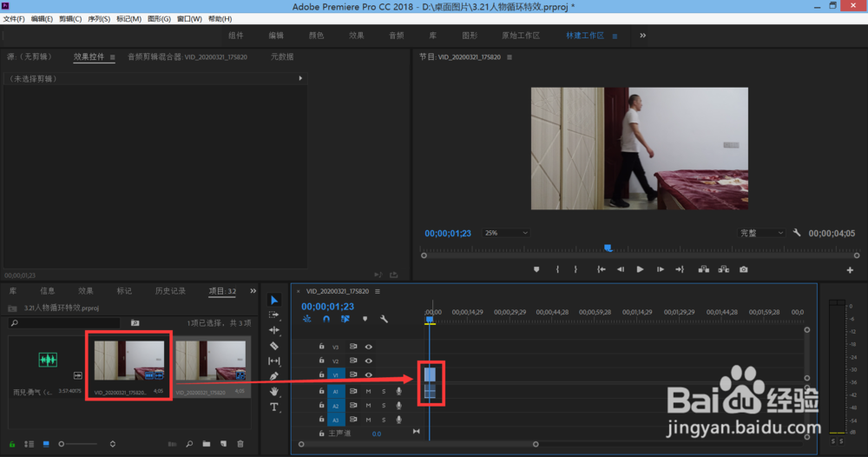Select the Pen tool
The height and width of the screenshot is (457, 868).
pyautogui.click(x=274, y=375)
